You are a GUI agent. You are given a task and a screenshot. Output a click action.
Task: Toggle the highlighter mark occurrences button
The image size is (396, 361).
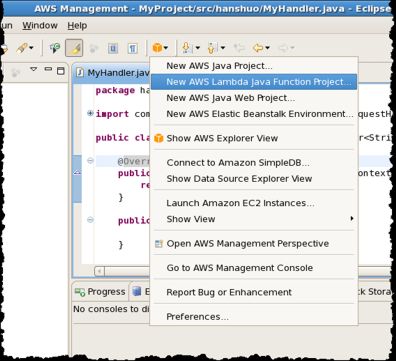pyautogui.click(x=74, y=48)
